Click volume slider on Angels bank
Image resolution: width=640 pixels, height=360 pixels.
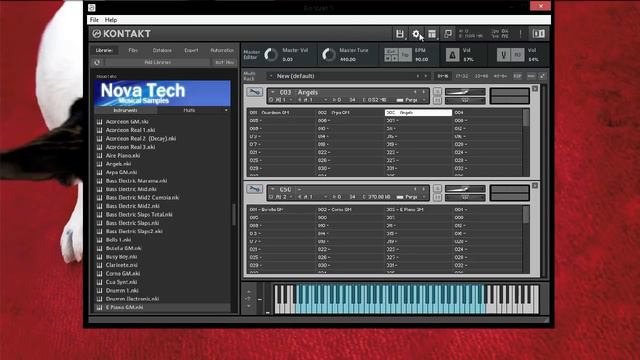click(x=465, y=92)
